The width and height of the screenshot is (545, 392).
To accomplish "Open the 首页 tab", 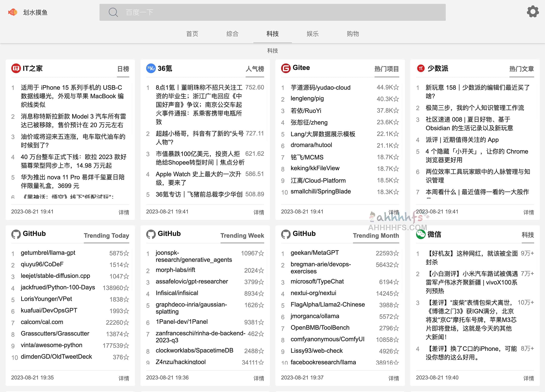I will coord(192,34).
